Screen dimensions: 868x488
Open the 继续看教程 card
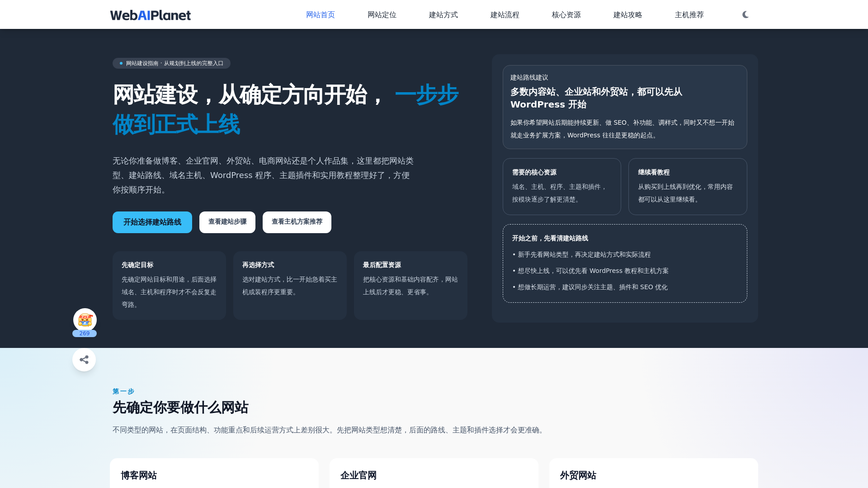click(688, 187)
